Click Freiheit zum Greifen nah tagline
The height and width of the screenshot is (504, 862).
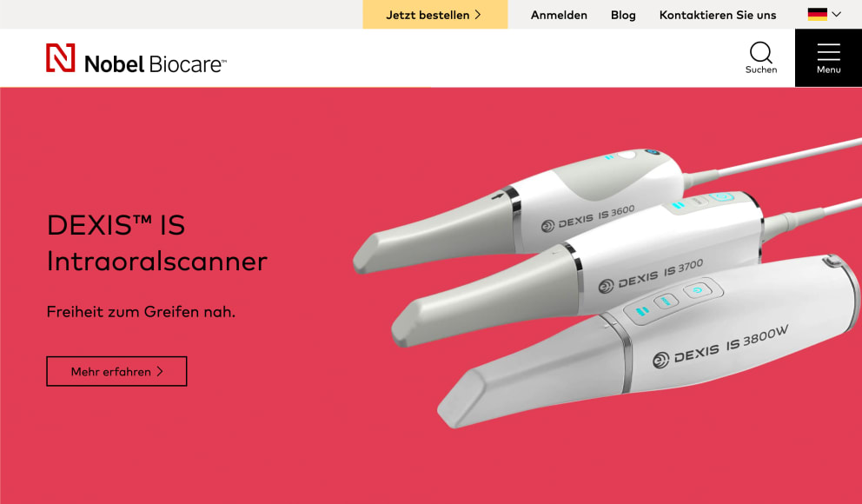click(x=141, y=312)
